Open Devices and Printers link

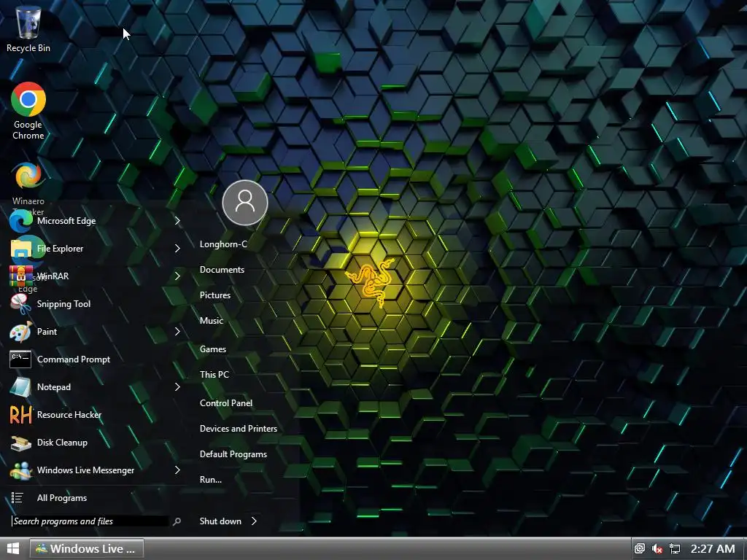click(x=239, y=429)
